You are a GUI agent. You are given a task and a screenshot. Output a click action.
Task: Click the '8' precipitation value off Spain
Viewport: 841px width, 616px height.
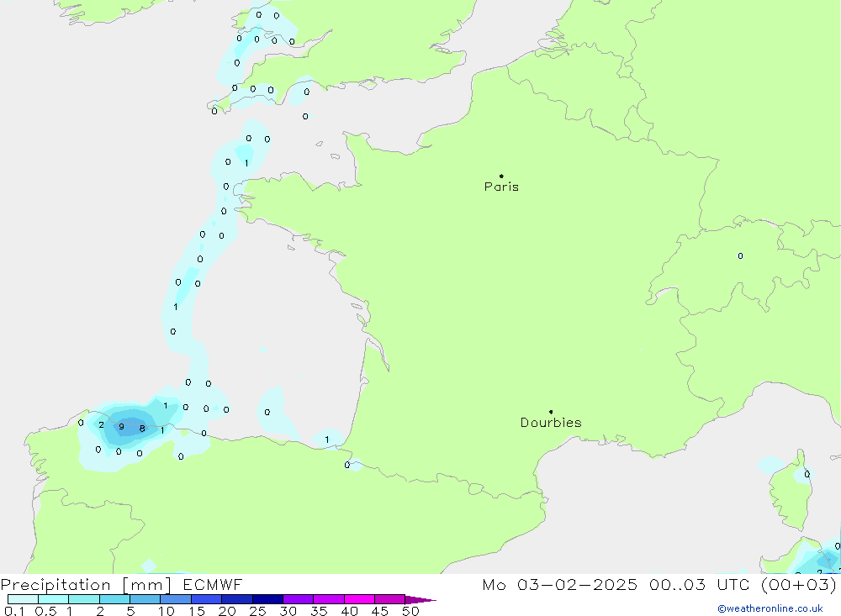pyautogui.click(x=142, y=429)
